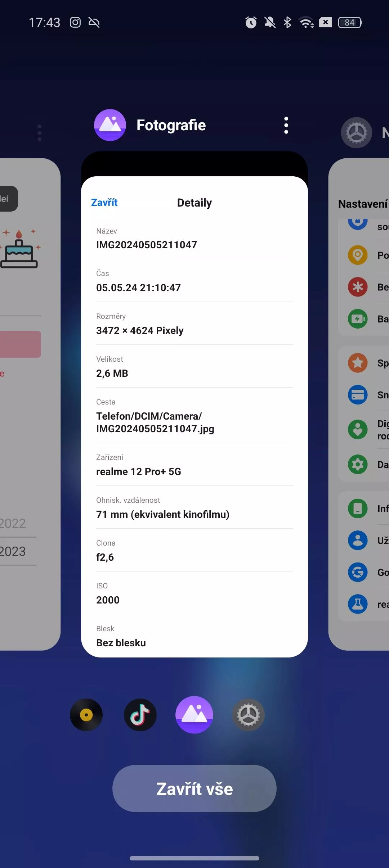Tap the Nastavení gear icon above card
The width and height of the screenshot is (389, 868).
click(356, 133)
